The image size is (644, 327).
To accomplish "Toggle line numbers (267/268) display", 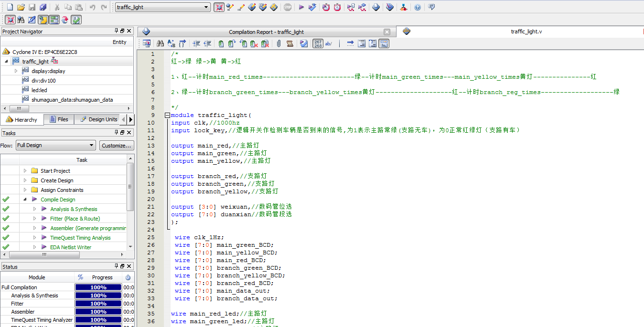I will tap(318, 43).
